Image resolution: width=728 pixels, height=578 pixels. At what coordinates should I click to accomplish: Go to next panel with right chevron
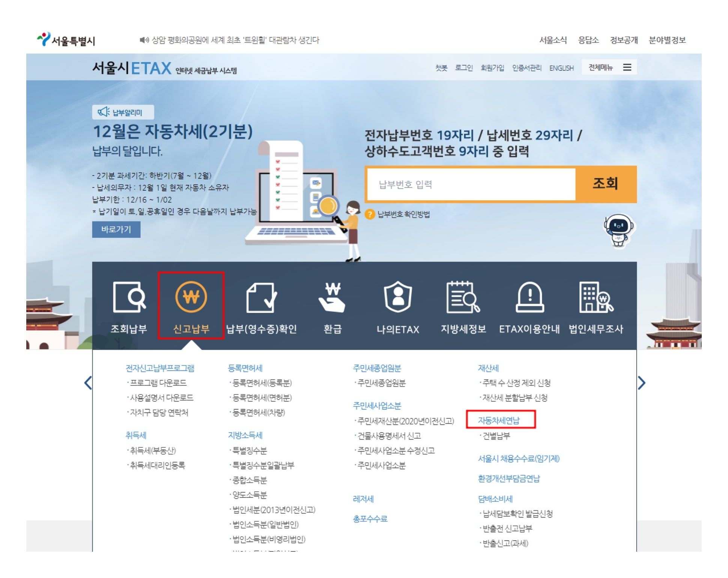click(x=641, y=383)
